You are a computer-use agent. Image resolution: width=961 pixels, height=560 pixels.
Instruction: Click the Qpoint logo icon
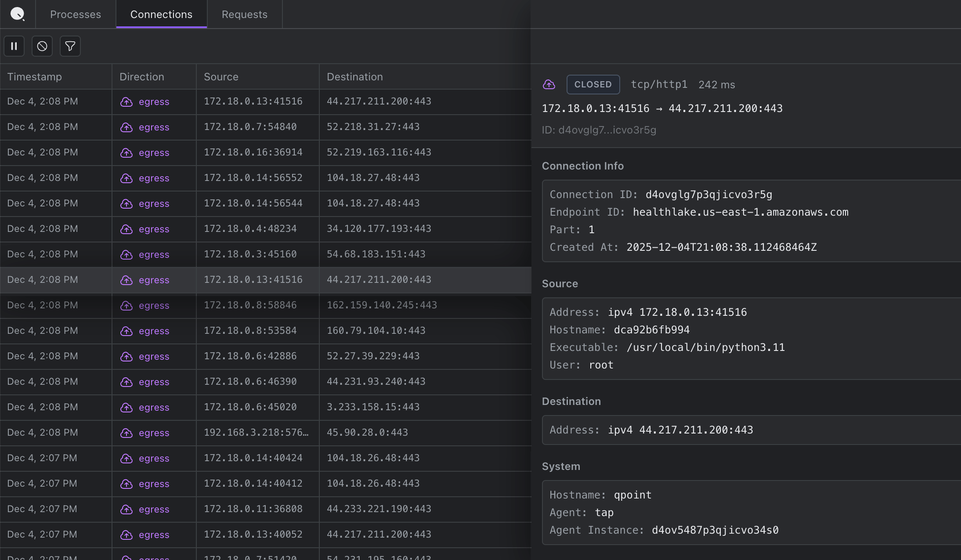[x=17, y=14]
